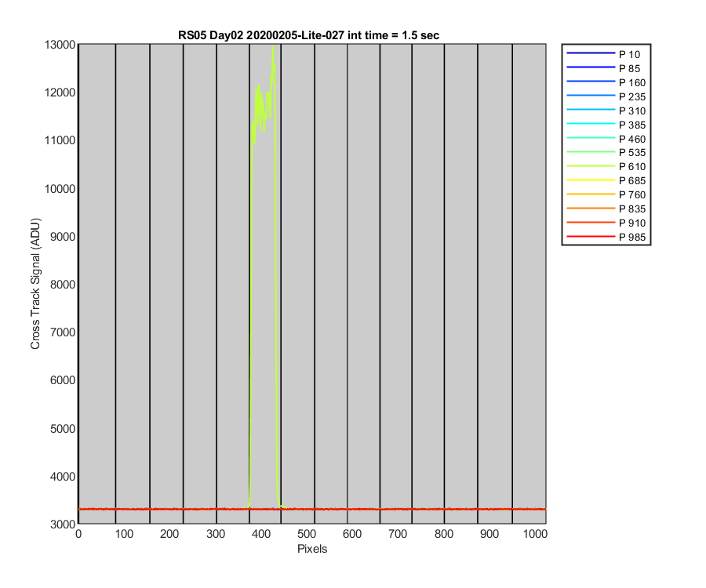Screen dimensions: 706x588
Task: Select the orange P 835 legend swatch
Action: (591, 209)
